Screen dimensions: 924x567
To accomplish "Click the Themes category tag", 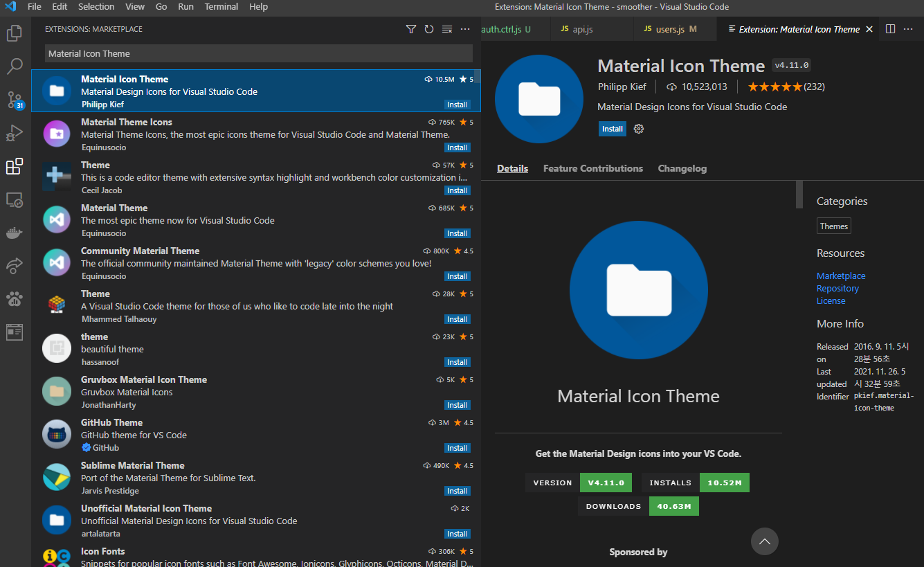I will click(x=834, y=226).
